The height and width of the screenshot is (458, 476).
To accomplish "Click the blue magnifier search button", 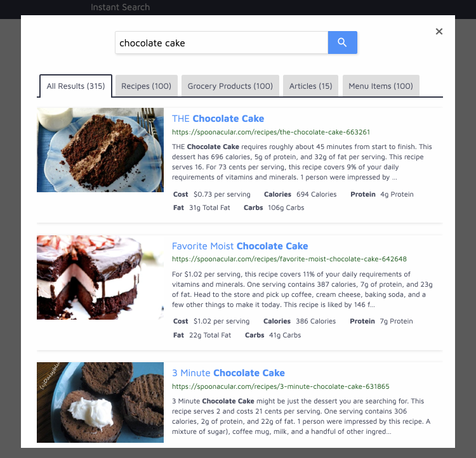I will 343,43.
